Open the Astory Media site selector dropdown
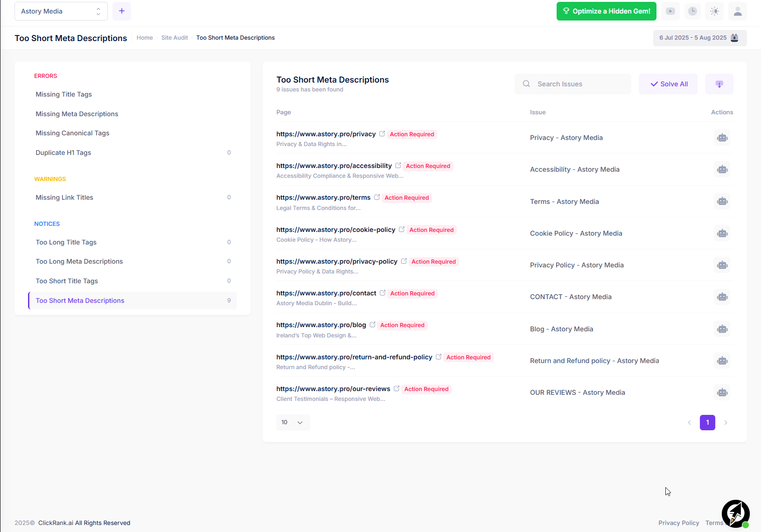This screenshot has height=532, width=761. coord(61,11)
